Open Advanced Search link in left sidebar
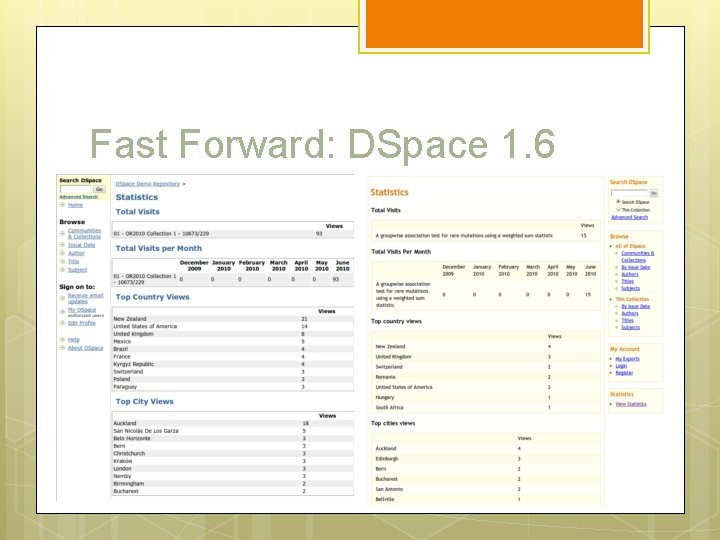Viewport: 720px width, 540px height. [79, 197]
